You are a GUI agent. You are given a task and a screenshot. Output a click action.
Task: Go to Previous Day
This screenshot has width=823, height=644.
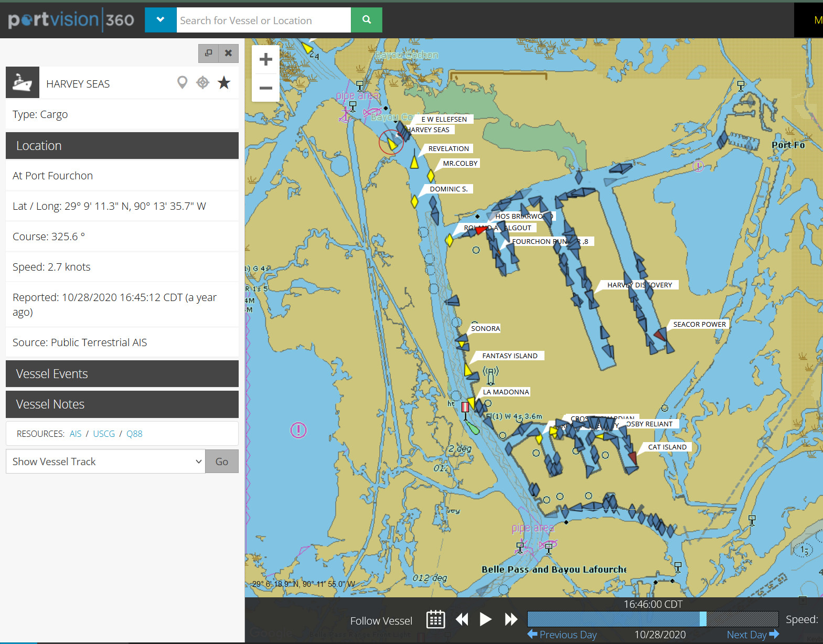click(x=562, y=635)
